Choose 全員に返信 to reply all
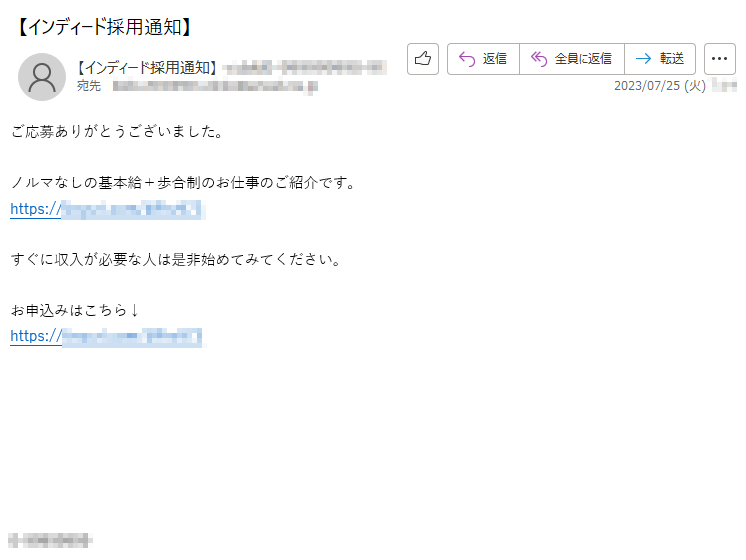The width and height of the screenshot is (746, 560). tap(572, 59)
